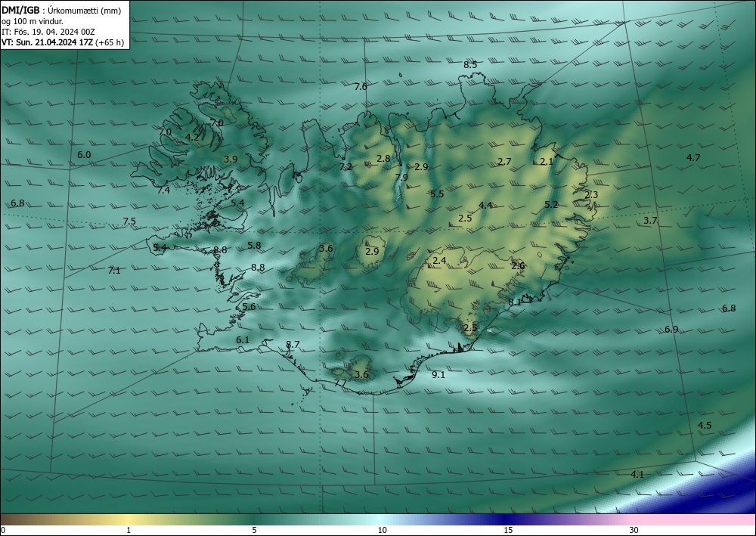Click the forecast offset '(+65 h)'
The image size is (756, 536).
[110, 42]
